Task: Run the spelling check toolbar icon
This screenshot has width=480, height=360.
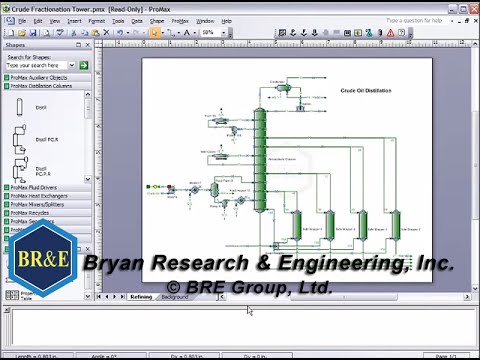Action: 60,33
